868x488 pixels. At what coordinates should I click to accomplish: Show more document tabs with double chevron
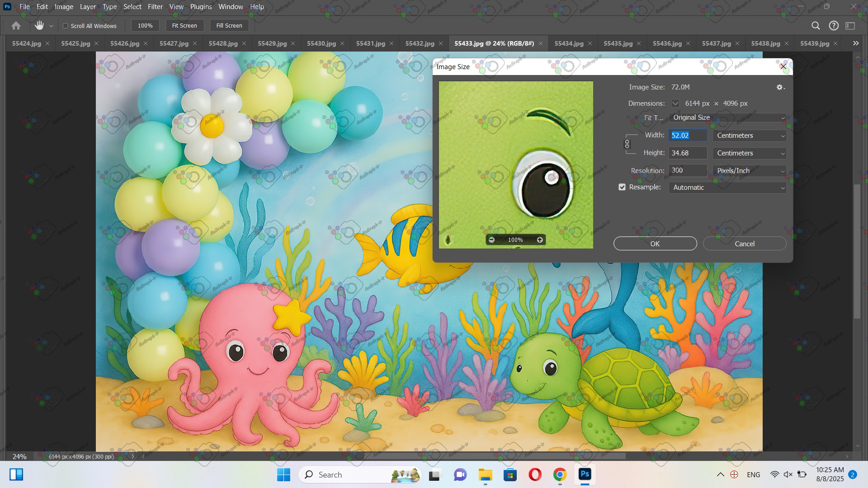(x=855, y=43)
